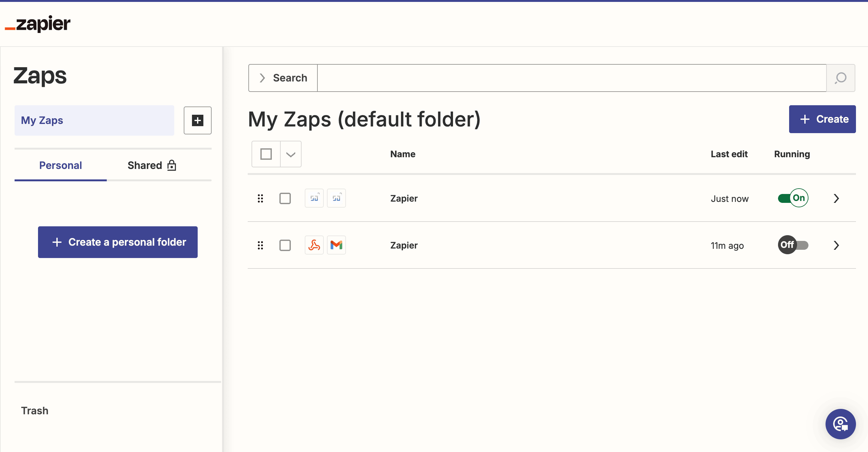
Task: Grab the drag handle of the 11m ago Zap
Action: coord(260,245)
